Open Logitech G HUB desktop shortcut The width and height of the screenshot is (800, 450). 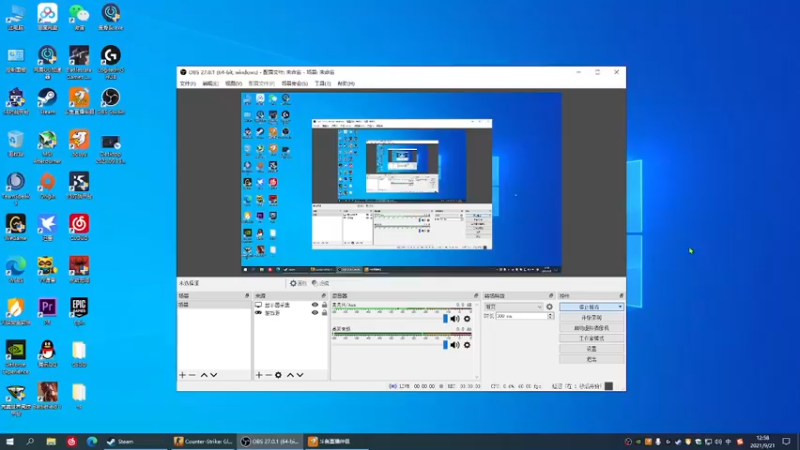pos(111,62)
